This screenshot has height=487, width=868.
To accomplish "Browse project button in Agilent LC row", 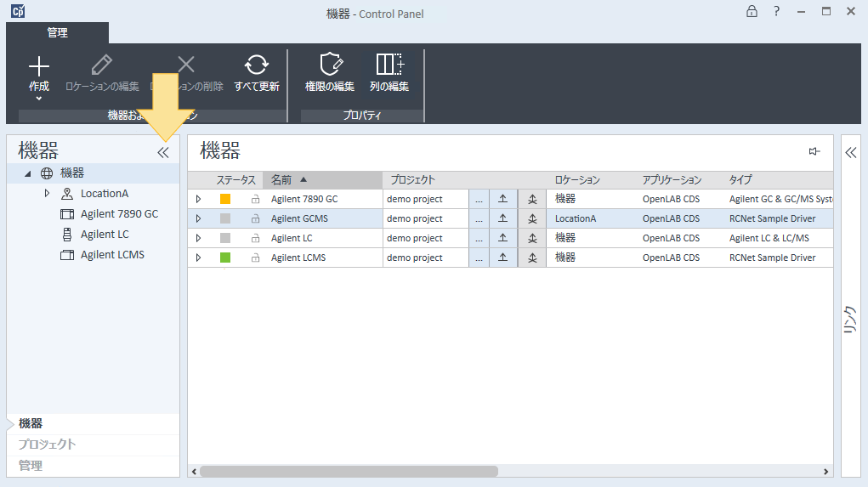I will pyautogui.click(x=479, y=238).
